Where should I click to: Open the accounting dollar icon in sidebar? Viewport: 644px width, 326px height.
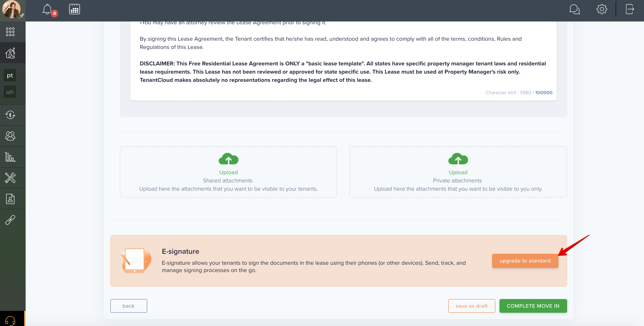[x=10, y=115]
